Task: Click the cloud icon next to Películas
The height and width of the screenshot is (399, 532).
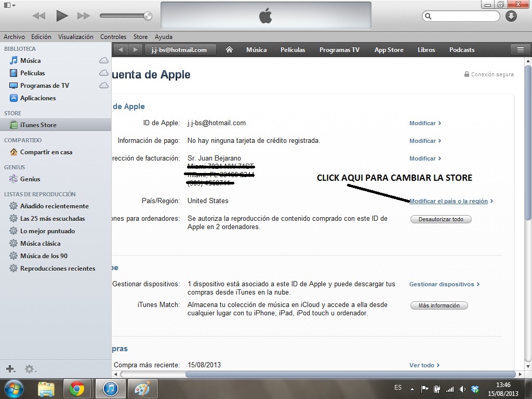Action: click(104, 73)
